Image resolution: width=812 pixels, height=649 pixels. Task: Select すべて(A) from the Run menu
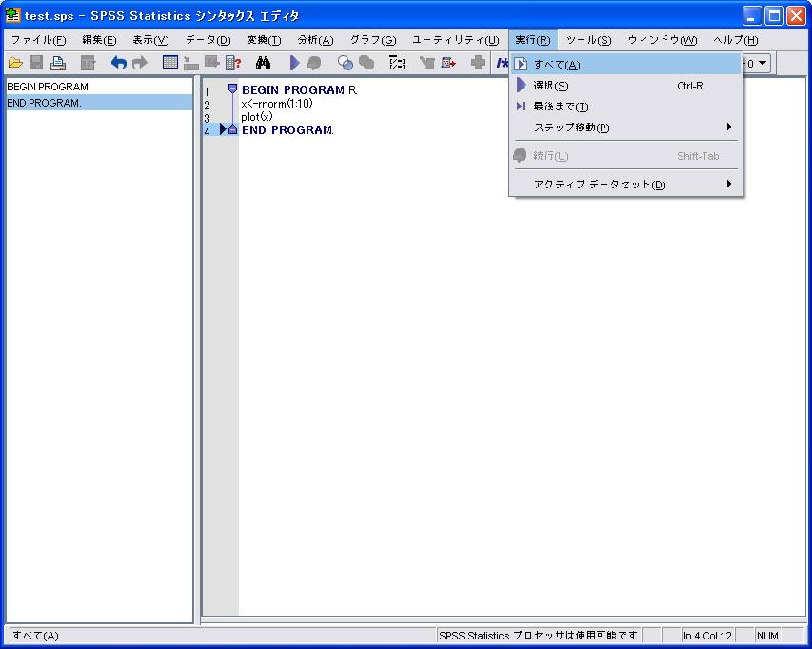[x=557, y=65]
